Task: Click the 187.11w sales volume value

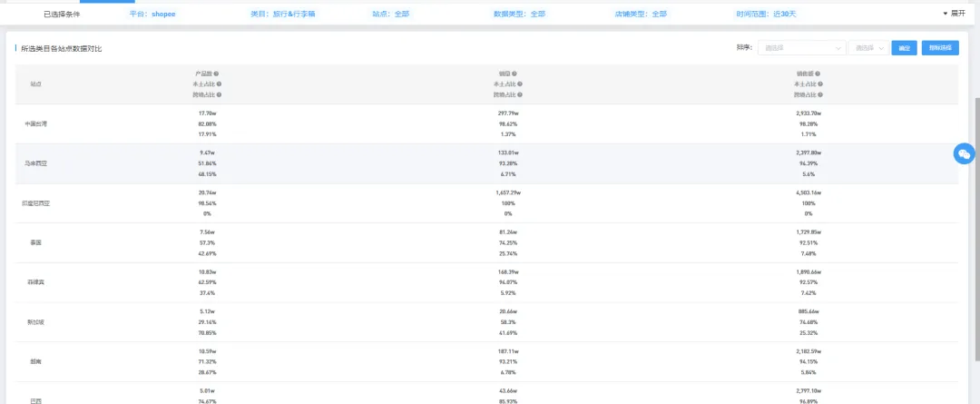Action: click(508, 350)
